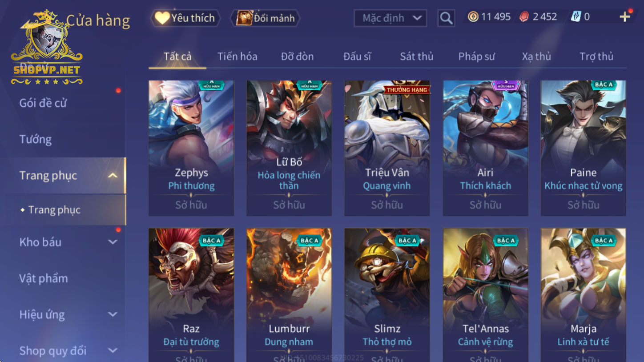Tap the gold coin balance icon
Viewport: 644px width, 362px height.
473,17
